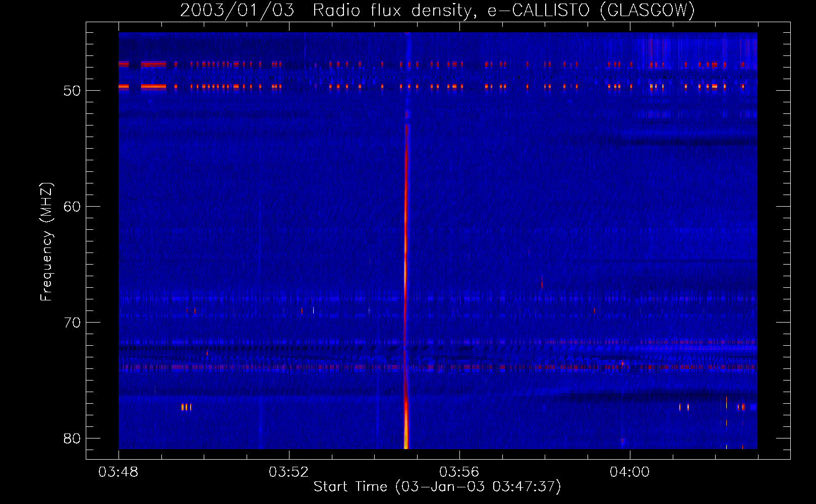The height and width of the screenshot is (504, 816).
Task: Click the '60' frequency tick label
Action: (x=72, y=207)
